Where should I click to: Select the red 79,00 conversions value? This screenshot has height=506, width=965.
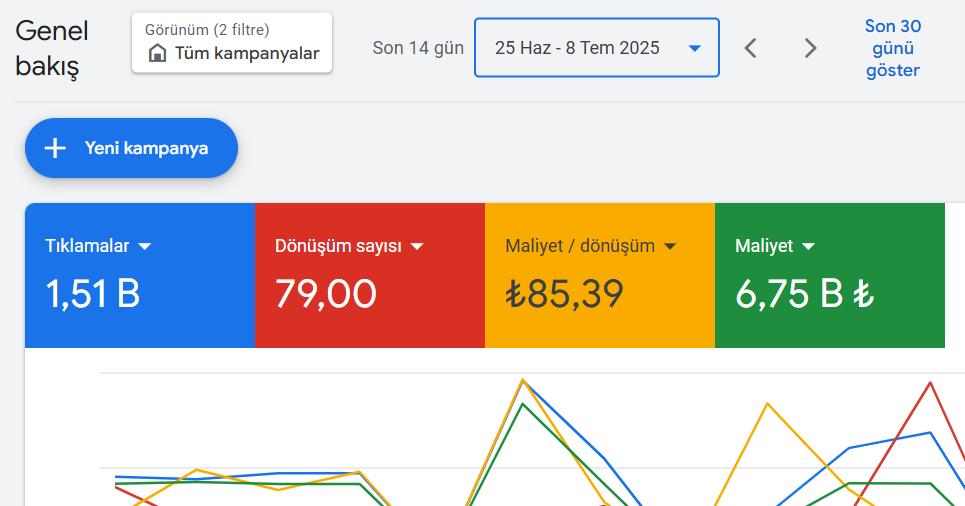(326, 293)
